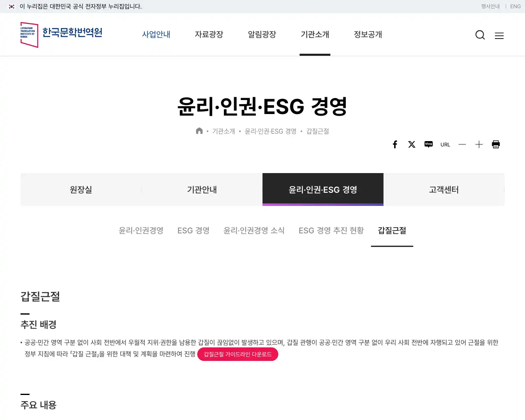Click 기관소개 breadcrumb link
This screenshot has height=420, width=525.
(x=224, y=131)
